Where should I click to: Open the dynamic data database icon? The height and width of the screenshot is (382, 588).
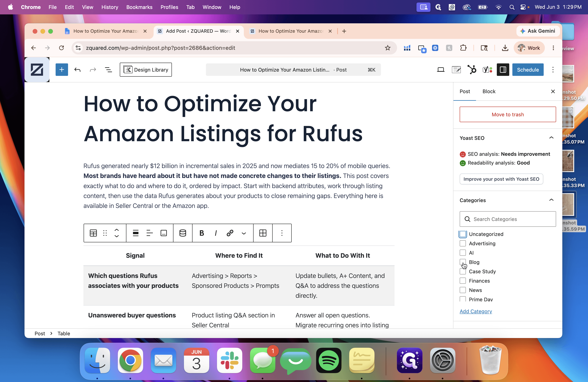click(x=183, y=233)
